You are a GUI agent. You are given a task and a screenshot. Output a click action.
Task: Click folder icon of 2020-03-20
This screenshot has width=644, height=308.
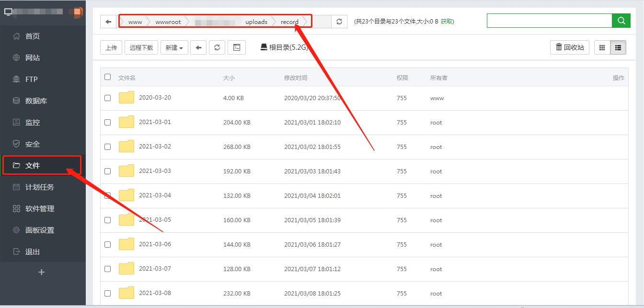(126, 98)
